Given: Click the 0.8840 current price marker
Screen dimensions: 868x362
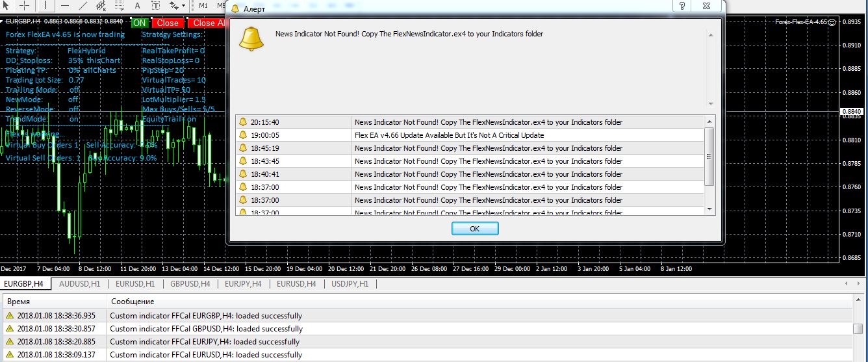Looking at the screenshot, I should pos(851,112).
